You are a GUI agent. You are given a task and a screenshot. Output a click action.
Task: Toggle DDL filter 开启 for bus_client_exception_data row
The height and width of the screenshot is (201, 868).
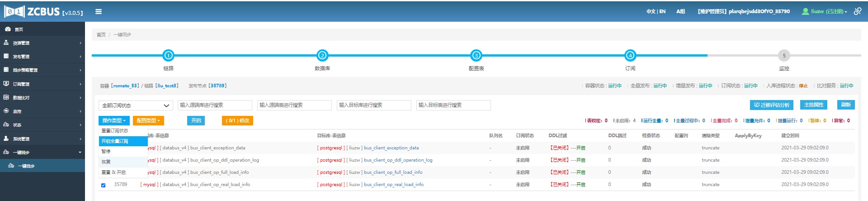point(580,148)
